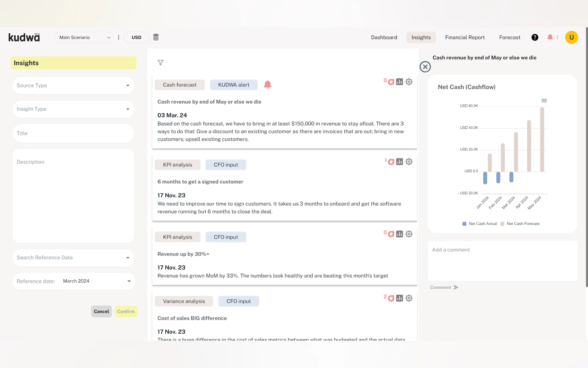Screen dimensions: 588x368
Task: Open the Main Scenario selector
Action: [x=84, y=37]
